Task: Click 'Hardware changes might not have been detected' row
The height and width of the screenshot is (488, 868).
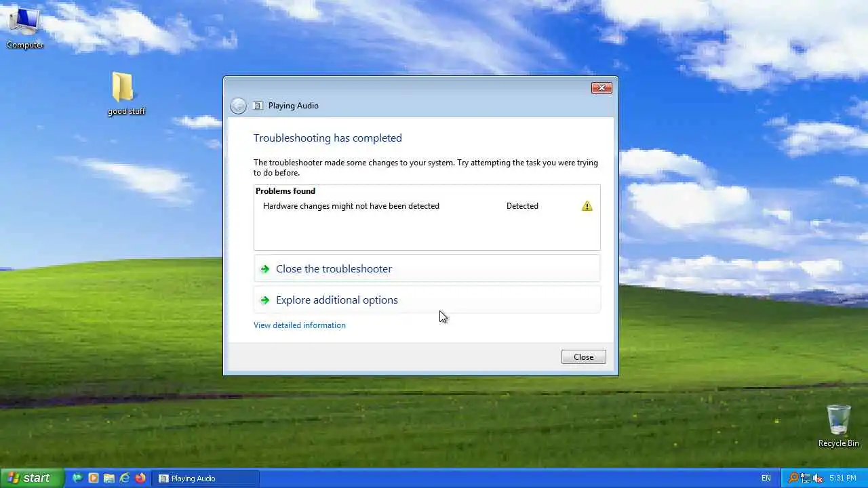Action: pyautogui.click(x=427, y=206)
